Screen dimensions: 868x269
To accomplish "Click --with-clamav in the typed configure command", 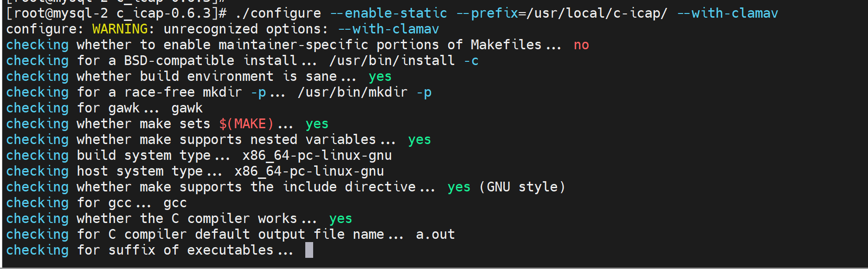I will [x=727, y=13].
